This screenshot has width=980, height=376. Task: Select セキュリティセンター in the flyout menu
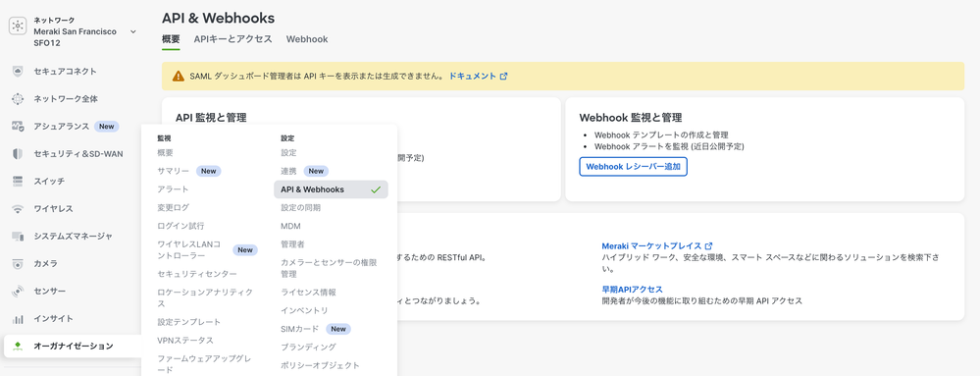(197, 274)
